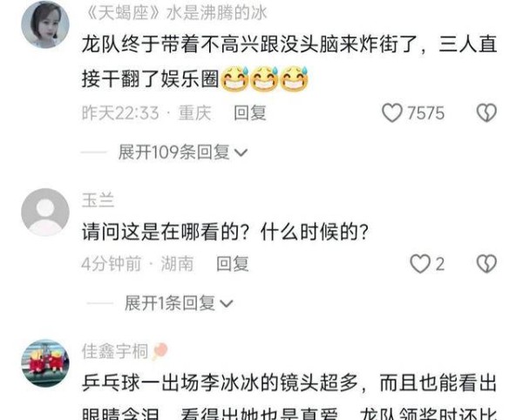523x420 pixels.
Task: Reply to the 湖南 comment from 玉兰
Action: point(233,264)
